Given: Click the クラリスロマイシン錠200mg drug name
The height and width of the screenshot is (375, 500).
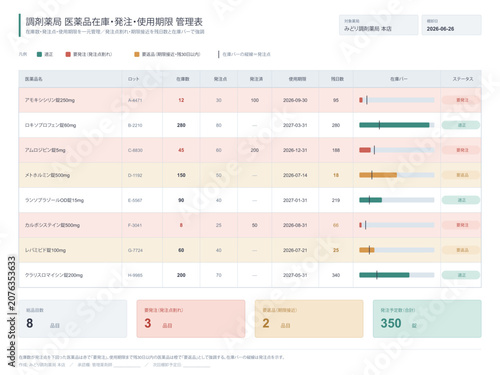Looking at the screenshot, I should tap(54, 275).
